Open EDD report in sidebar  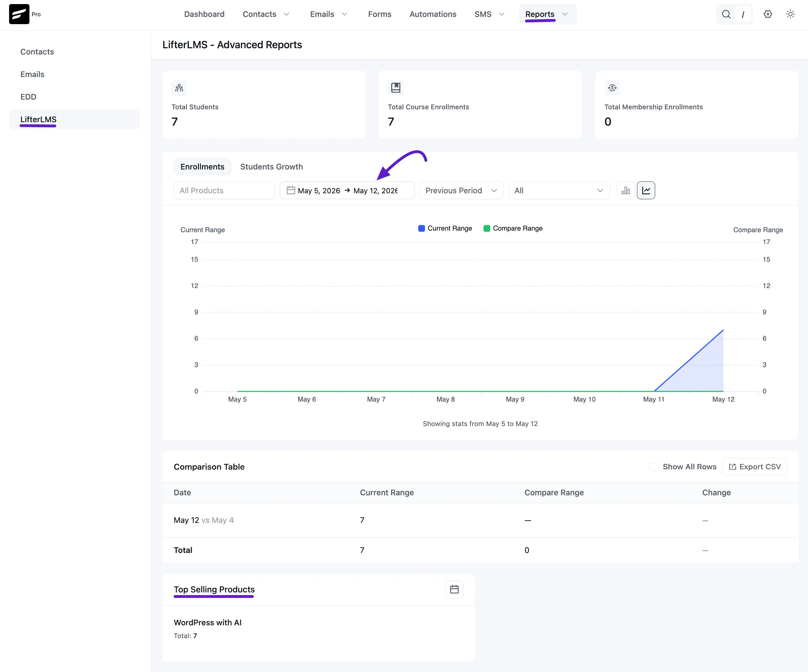(28, 96)
